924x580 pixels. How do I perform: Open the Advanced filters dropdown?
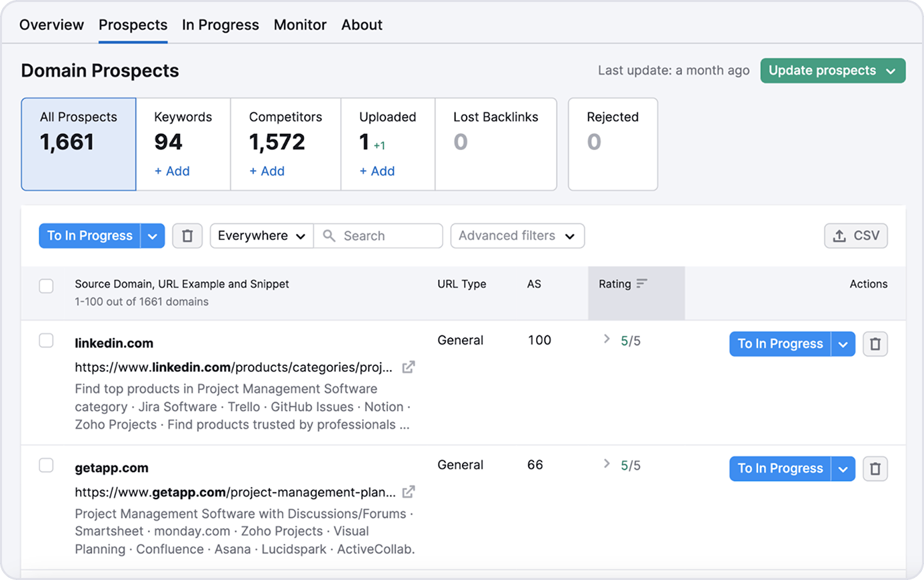[x=517, y=235]
